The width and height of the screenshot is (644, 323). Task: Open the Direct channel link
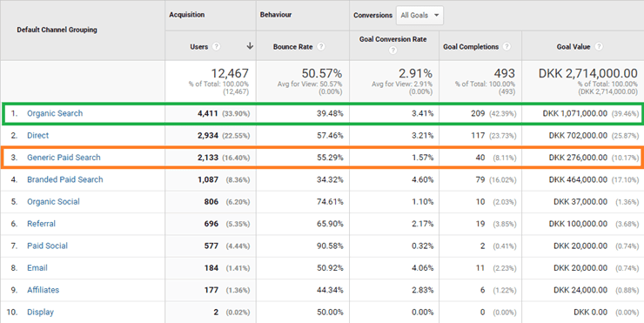pyautogui.click(x=37, y=135)
